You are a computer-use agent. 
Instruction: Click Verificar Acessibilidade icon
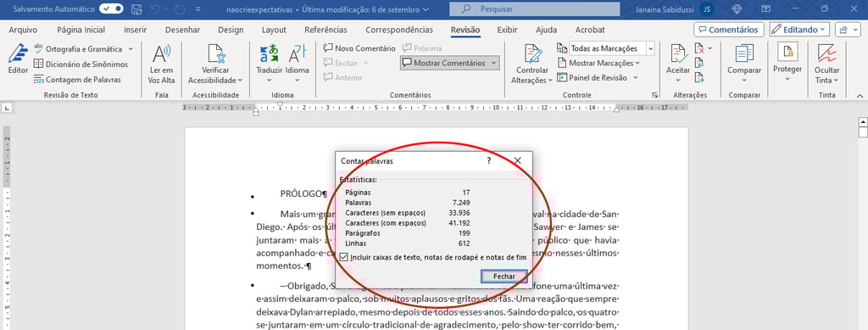(x=215, y=54)
